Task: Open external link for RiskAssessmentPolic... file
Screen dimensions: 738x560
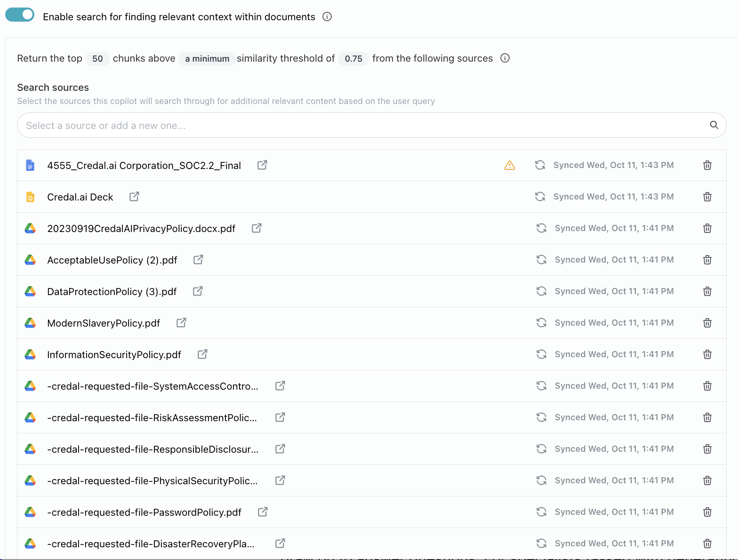Action: click(280, 417)
